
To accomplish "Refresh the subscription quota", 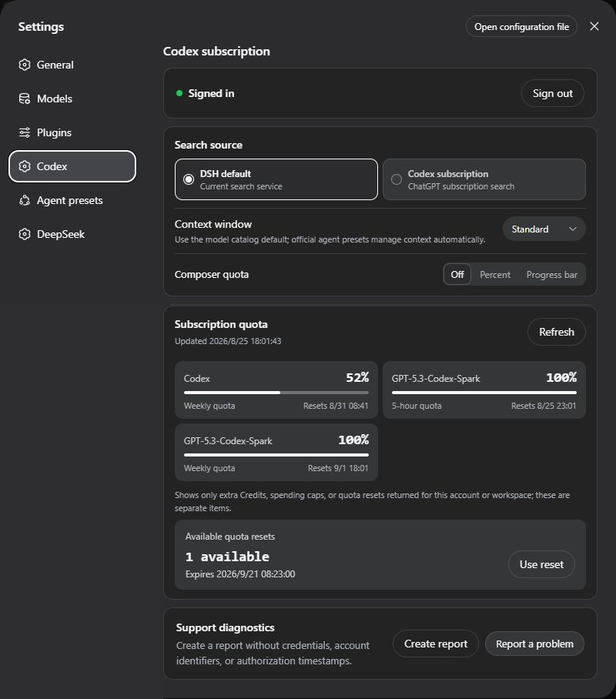I will (x=556, y=332).
